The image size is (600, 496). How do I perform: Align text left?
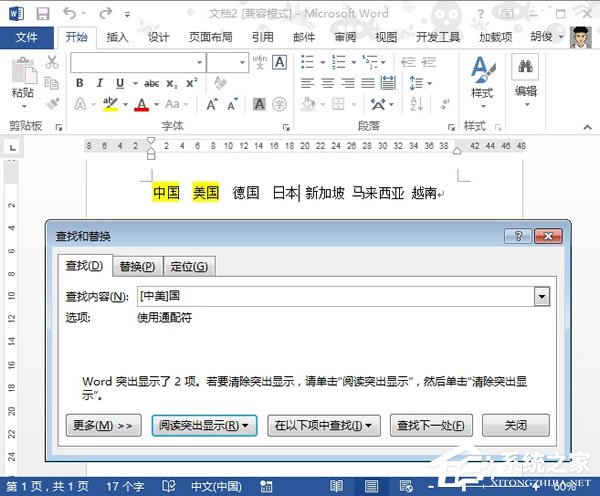coord(307,83)
